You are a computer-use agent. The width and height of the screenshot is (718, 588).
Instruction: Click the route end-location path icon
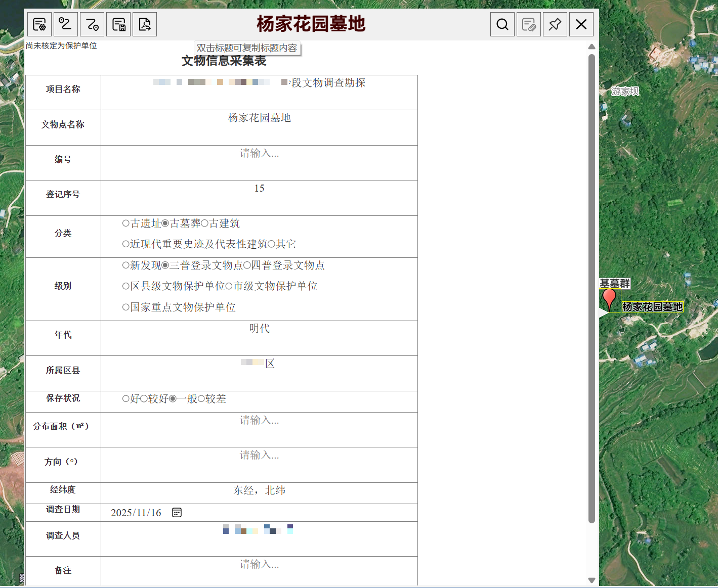(92, 24)
